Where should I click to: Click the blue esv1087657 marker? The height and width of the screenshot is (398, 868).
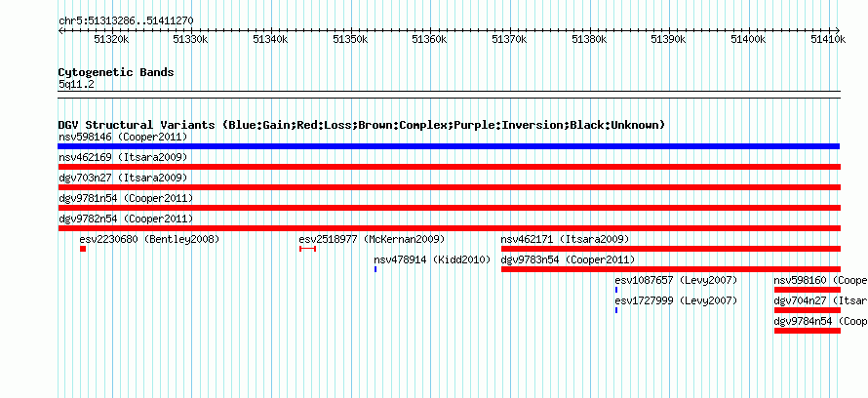click(616, 290)
